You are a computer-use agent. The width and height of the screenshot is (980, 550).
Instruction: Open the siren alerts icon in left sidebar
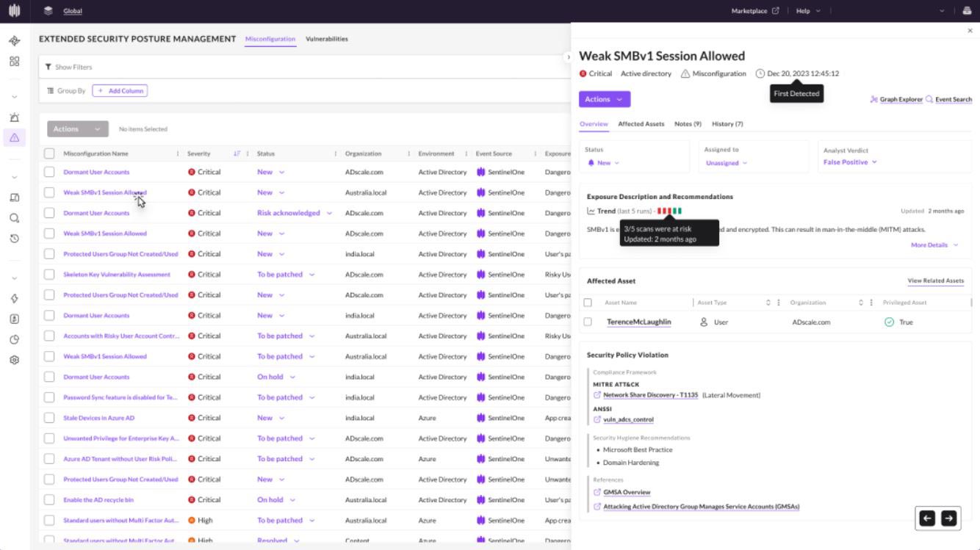tap(15, 117)
